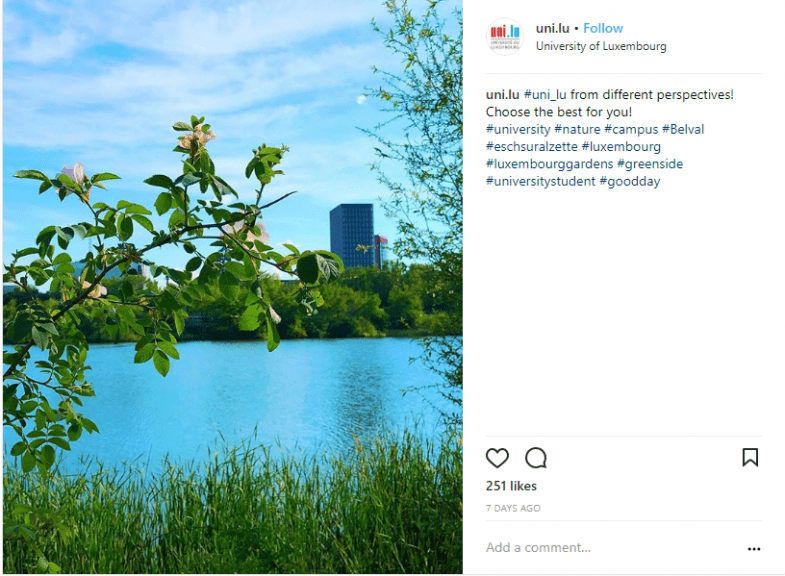Save post with bookmark icon
The width and height of the screenshot is (785, 576).
coord(750,457)
